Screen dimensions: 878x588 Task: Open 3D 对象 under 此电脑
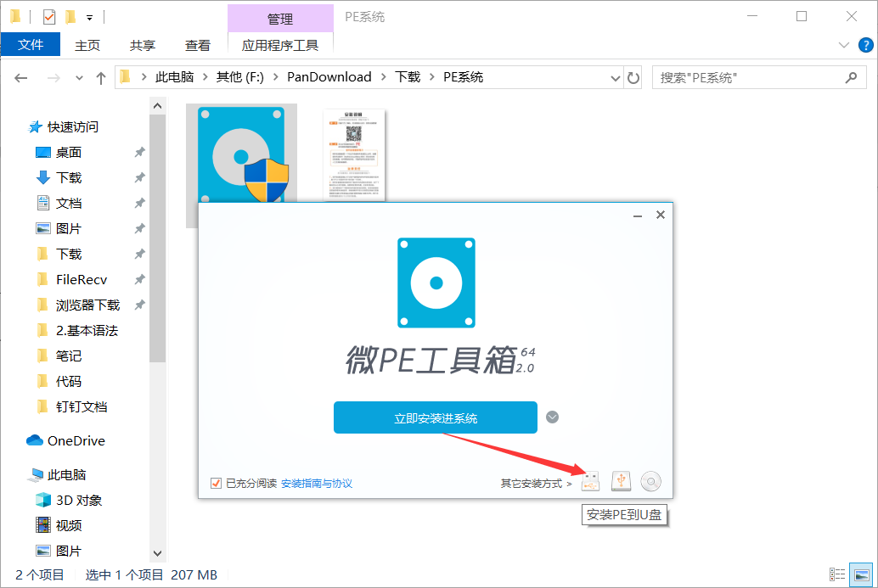[x=69, y=500]
